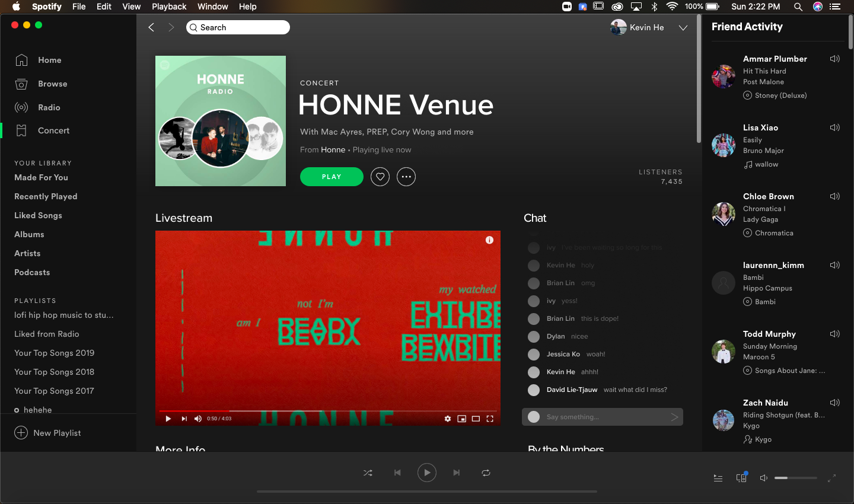This screenshot has width=854, height=504.
Task: Click Lisa Xiao's profile picture
Action: [x=724, y=145]
